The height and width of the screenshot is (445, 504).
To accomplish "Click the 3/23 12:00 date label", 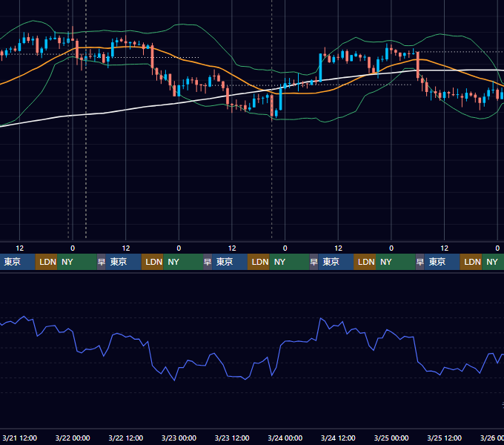I will (x=232, y=438).
